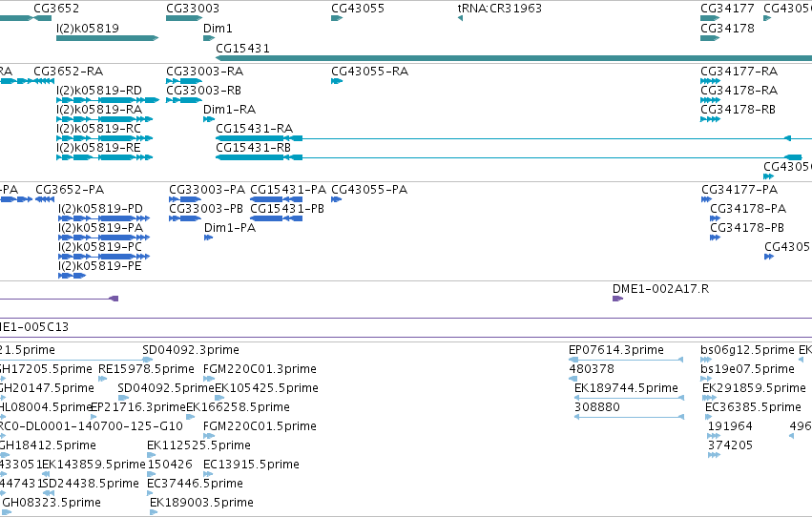Click the FGM220C01.5prime EST
Viewport: 812px width, 517px height.
(209, 436)
